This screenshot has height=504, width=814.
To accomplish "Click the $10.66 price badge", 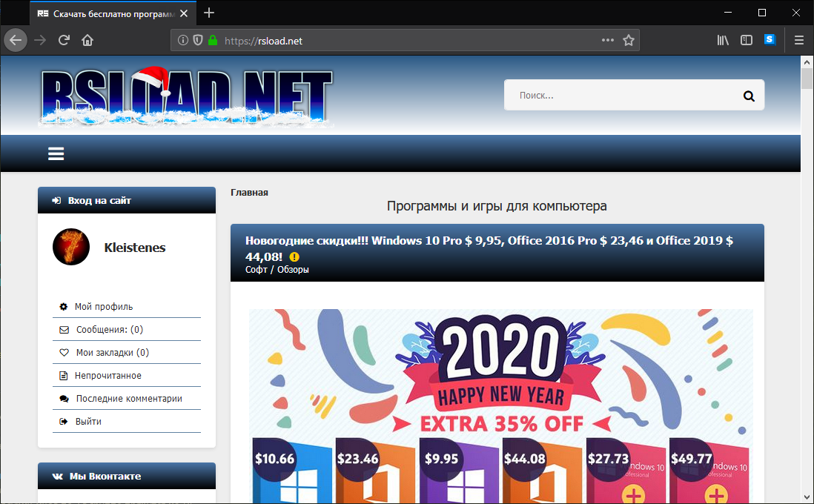I will point(274,459).
